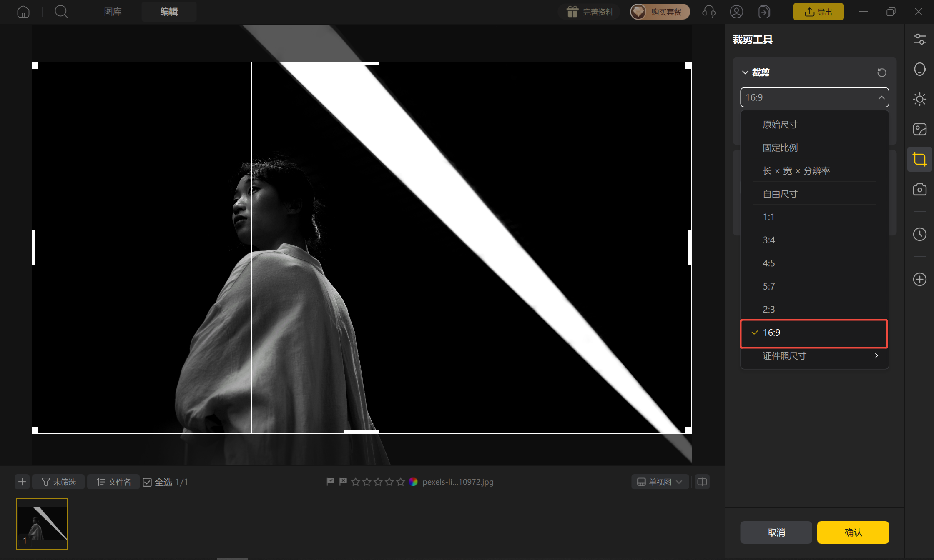Open the crop tool in the sidebar
The height and width of the screenshot is (560, 934).
919,159
